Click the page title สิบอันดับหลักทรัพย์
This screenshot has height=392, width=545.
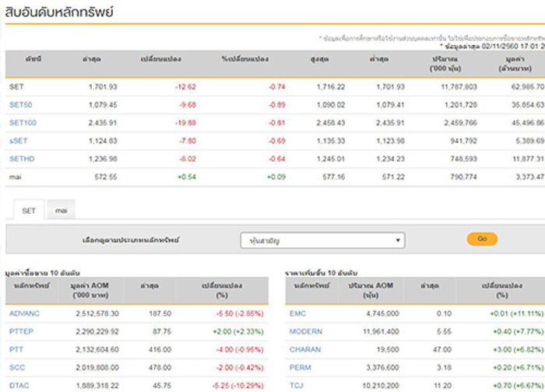pos(59,12)
